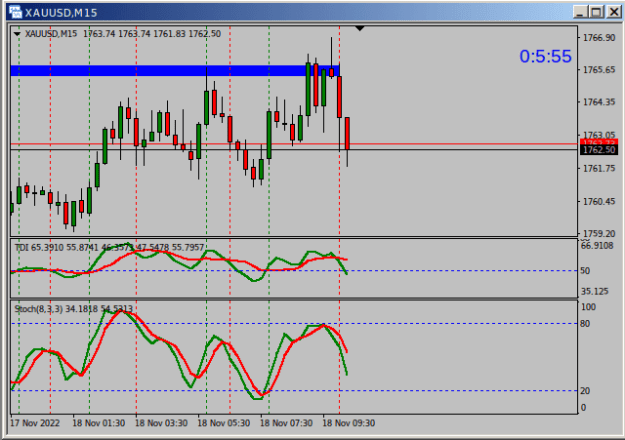The height and width of the screenshot is (440, 625).
Task: Click the 17 Nov 2022 time label
Action: click(x=35, y=423)
